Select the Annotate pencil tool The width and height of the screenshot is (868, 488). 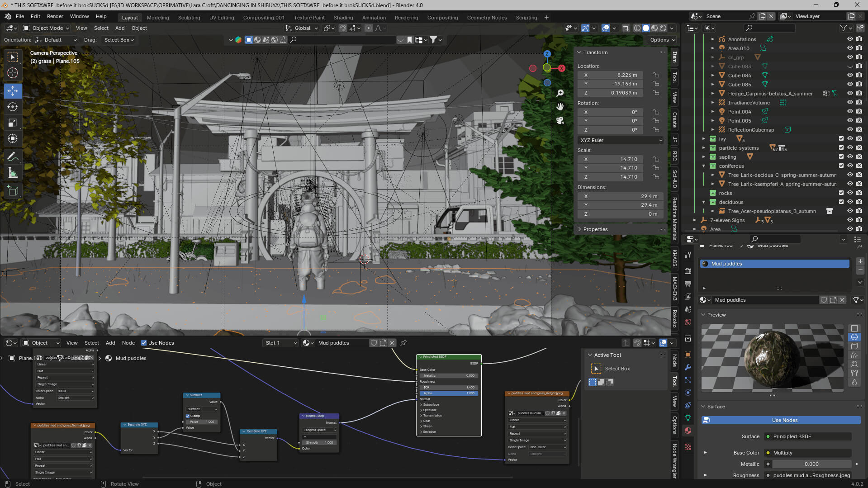point(13,157)
